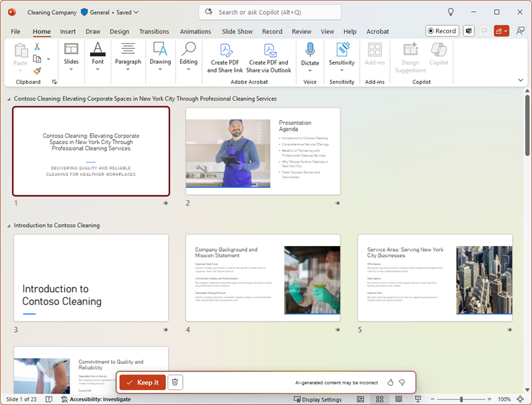Click the zoom out minus button
This screenshot has width=532, height=405.
(433, 399)
